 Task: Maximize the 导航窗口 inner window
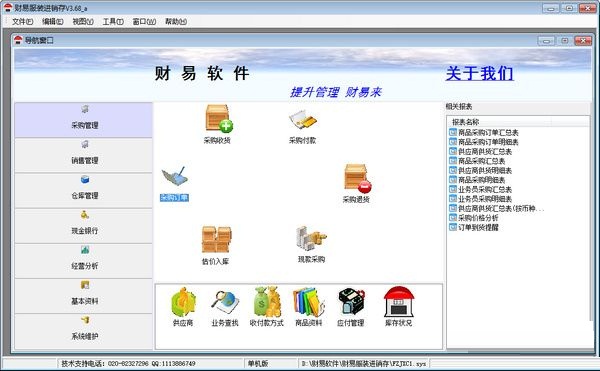pos(565,41)
